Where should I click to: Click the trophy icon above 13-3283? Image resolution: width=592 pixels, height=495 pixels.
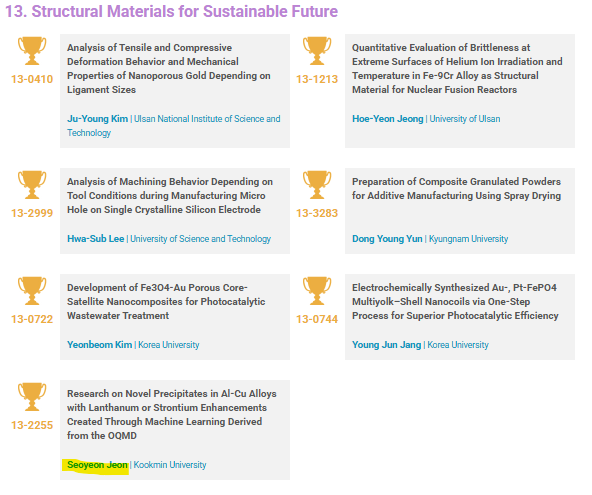click(317, 185)
